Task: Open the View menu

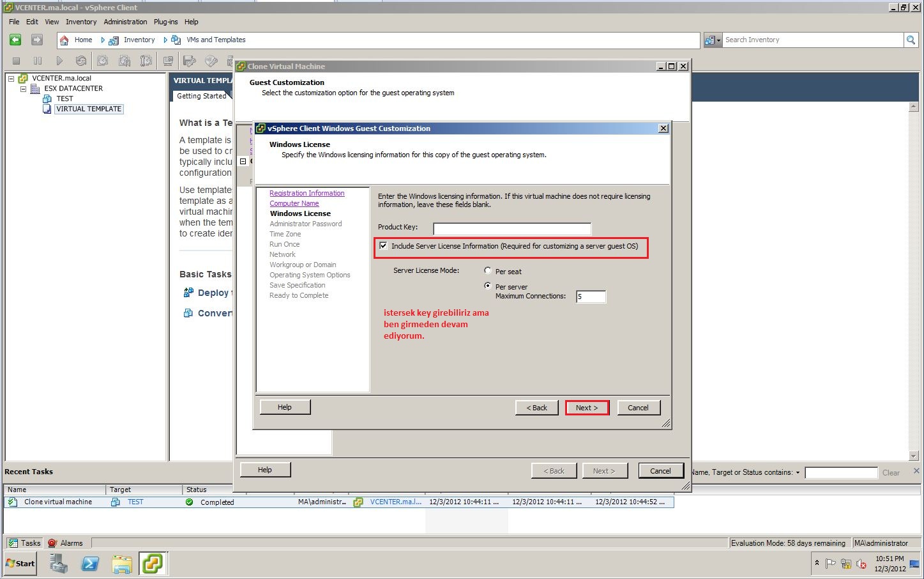Action: tap(52, 22)
